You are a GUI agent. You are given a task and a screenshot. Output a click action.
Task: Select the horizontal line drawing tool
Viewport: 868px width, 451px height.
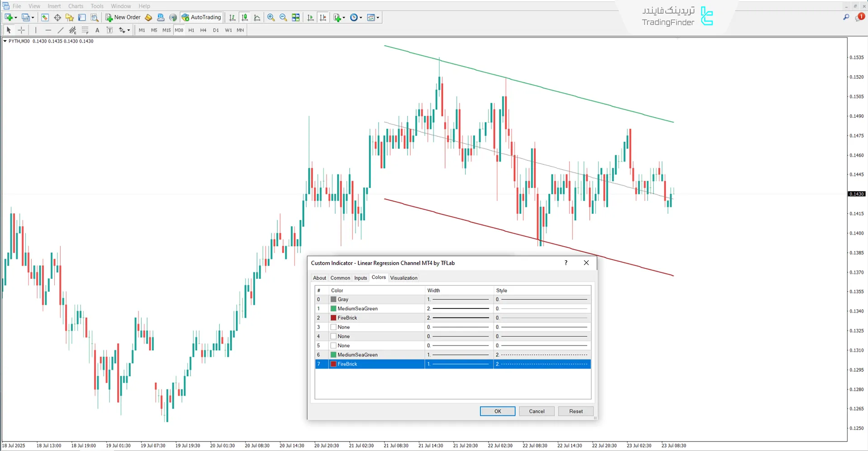(48, 30)
